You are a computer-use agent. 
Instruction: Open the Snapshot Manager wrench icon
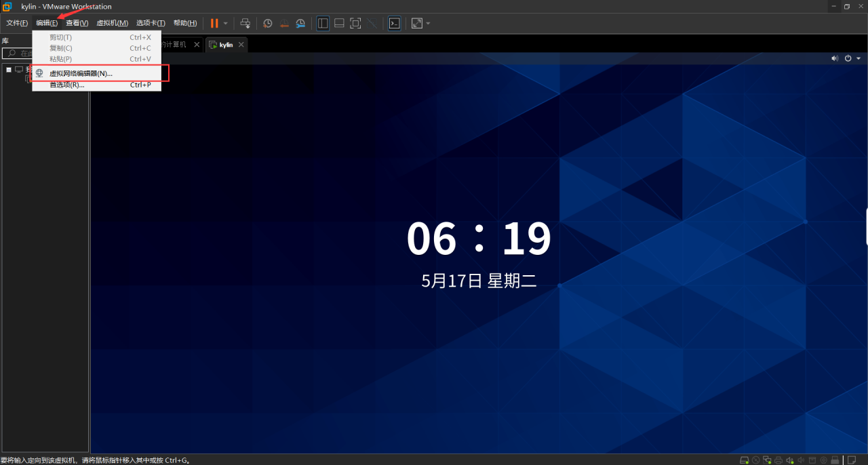300,23
